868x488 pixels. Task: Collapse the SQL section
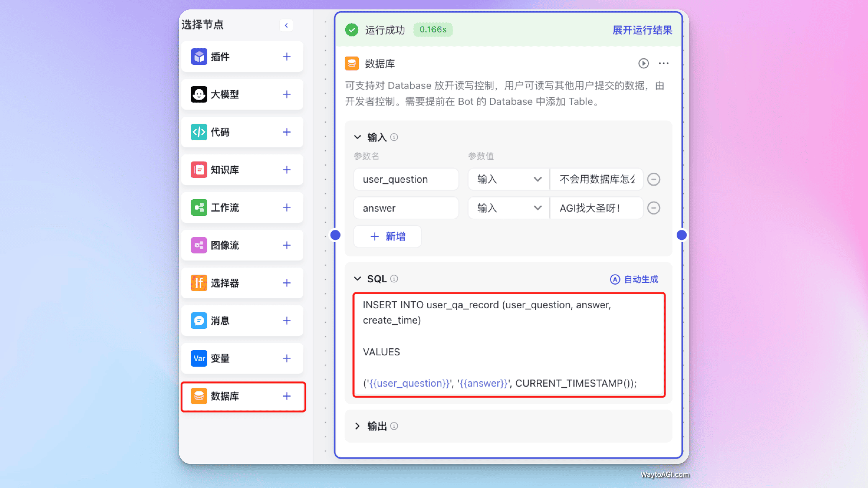(358, 278)
